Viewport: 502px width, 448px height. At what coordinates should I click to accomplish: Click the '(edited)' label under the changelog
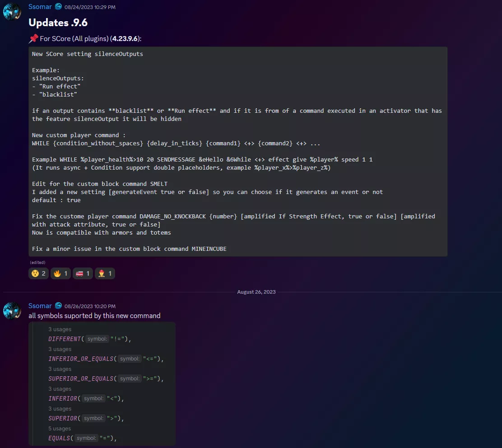37,262
